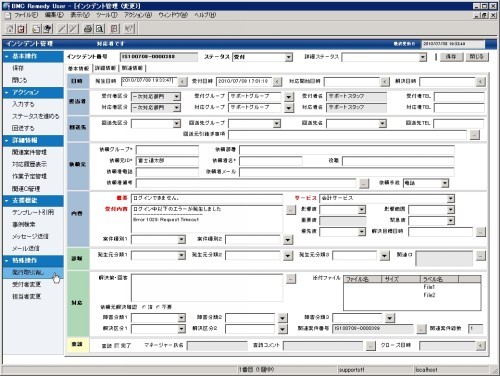
Task: Click the clipboard checkmark toolbar icon
Action: tap(22, 29)
